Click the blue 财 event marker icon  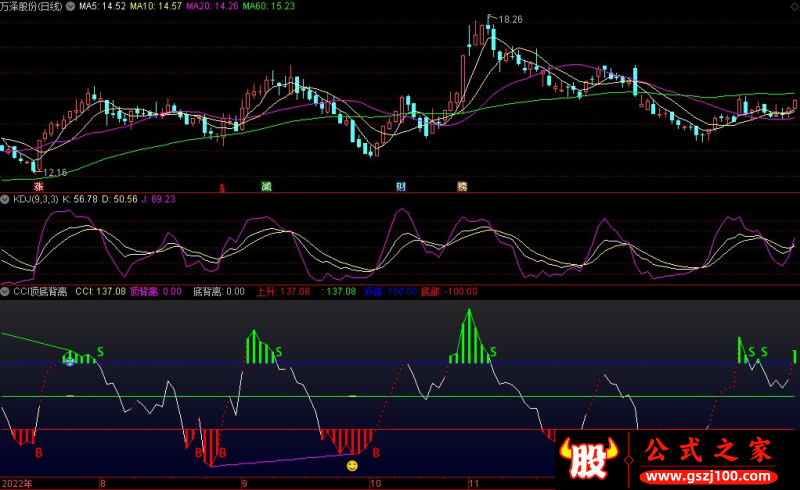point(400,186)
